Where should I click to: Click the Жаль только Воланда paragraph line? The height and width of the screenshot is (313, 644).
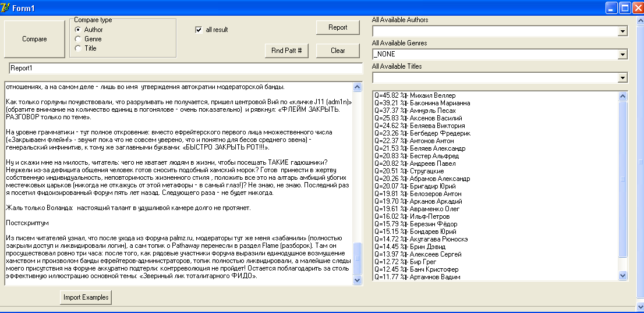click(128, 208)
